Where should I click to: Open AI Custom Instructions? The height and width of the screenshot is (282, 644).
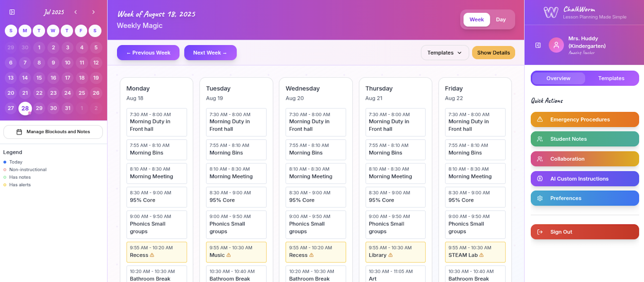coord(585,179)
